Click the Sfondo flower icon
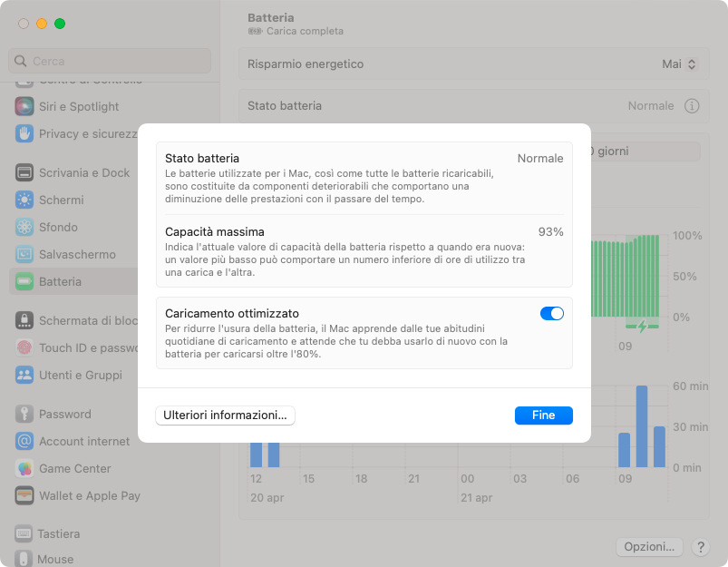 [x=24, y=228]
